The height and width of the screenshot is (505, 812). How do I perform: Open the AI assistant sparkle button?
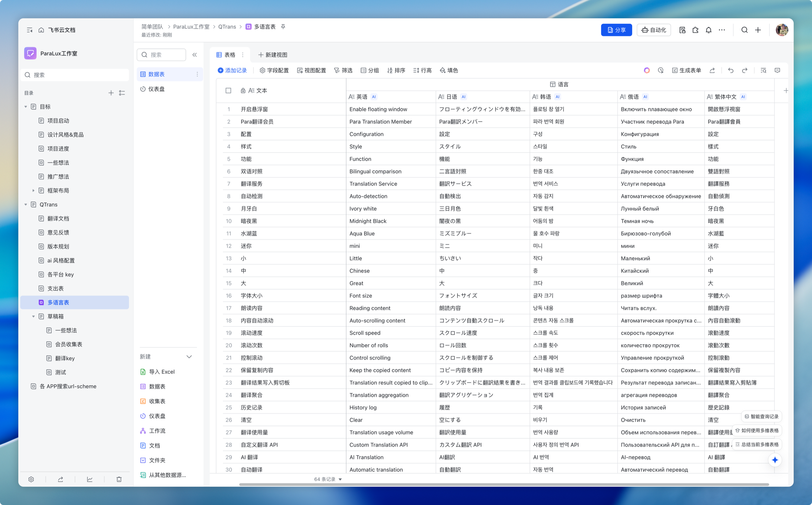[775, 460]
